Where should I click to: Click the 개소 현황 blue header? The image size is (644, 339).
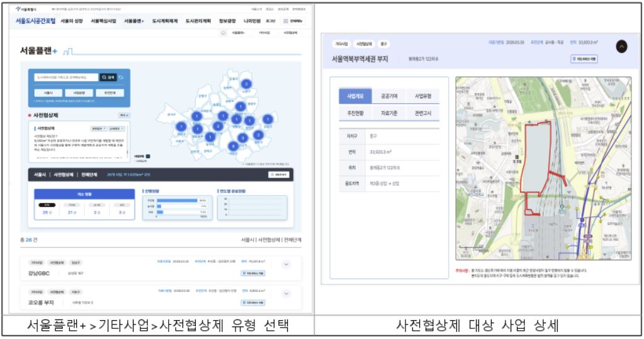(x=84, y=194)
